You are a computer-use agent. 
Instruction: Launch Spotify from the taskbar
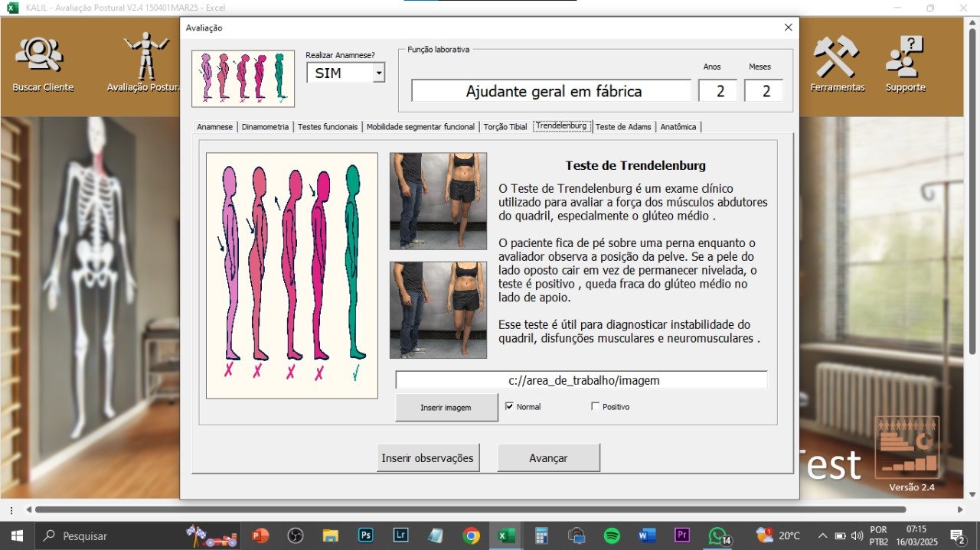click(612, 535)
